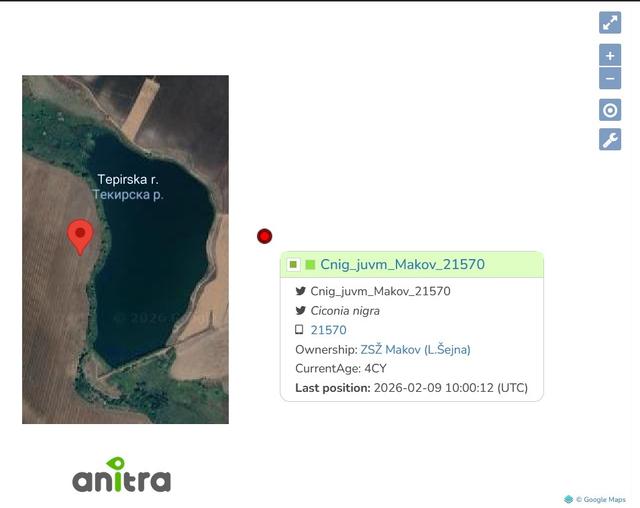Open device link 21570
Screen dimensions: 640x508
329,330
